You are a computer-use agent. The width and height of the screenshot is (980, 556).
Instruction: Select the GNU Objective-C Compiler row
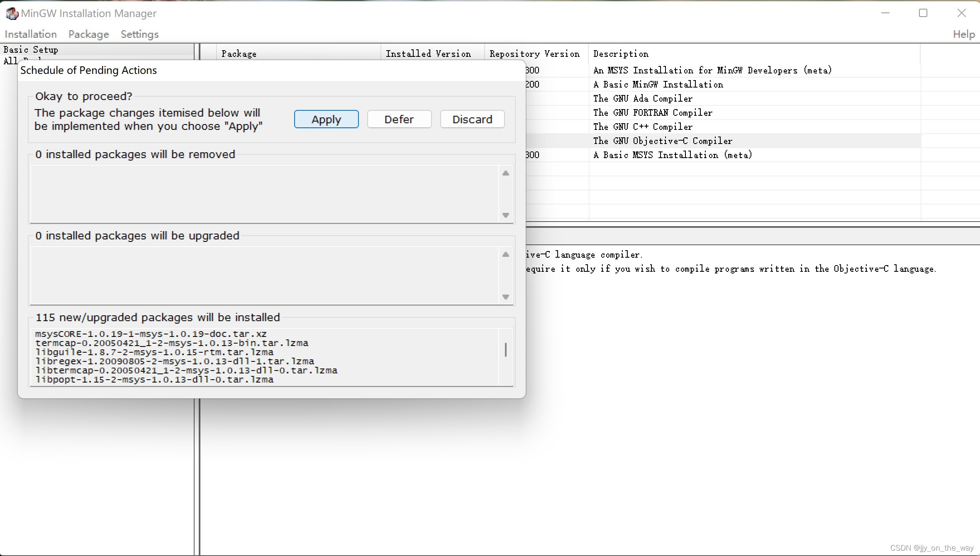coord(663,141)
